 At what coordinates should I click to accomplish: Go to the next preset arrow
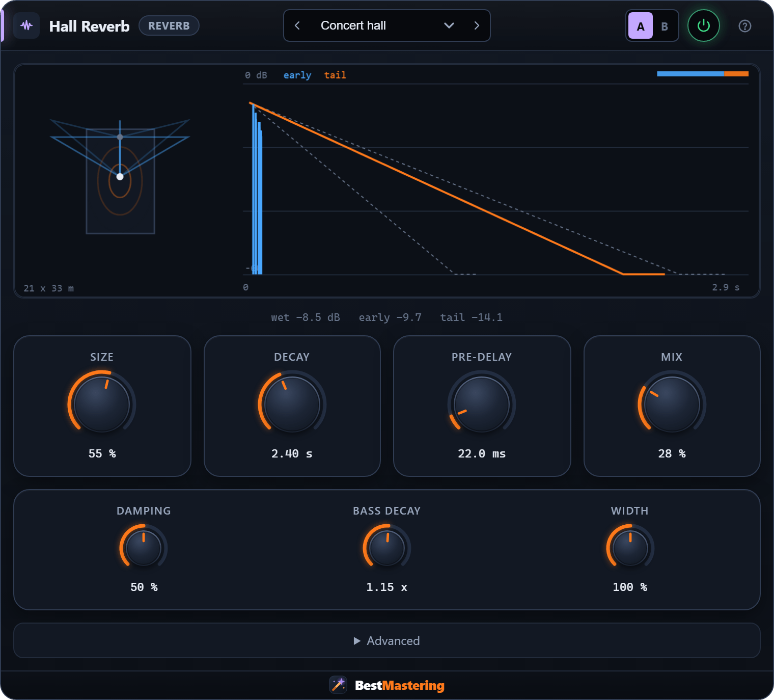(477, 25)
